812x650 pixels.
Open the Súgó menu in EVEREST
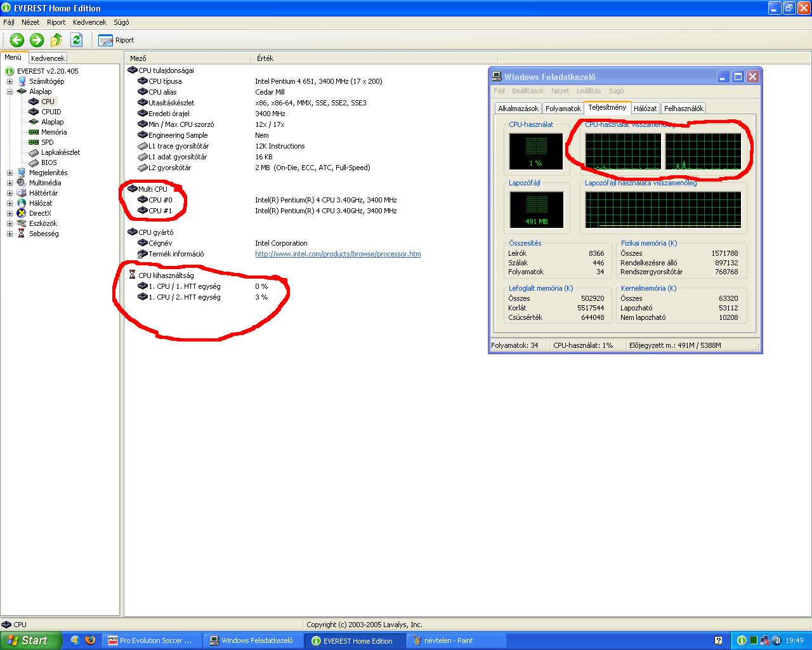pos(121,22)
